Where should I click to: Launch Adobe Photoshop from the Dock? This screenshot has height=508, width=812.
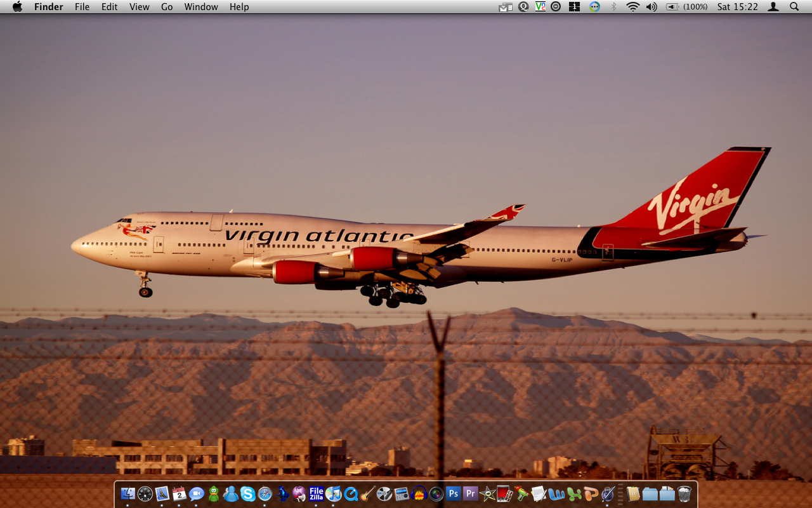click(x=453, y=493)
